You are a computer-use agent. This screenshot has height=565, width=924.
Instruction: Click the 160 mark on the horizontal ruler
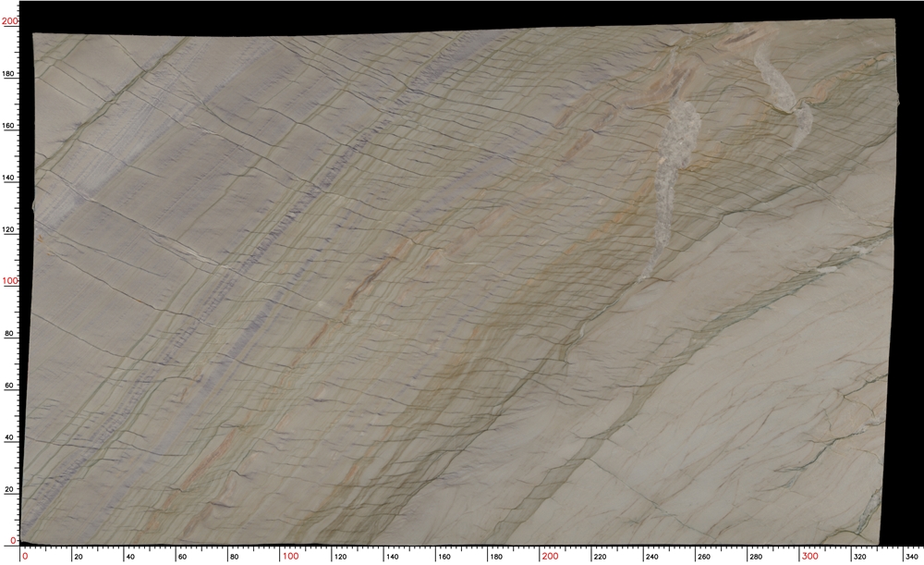pyautogui.click(x=444, y=556)
